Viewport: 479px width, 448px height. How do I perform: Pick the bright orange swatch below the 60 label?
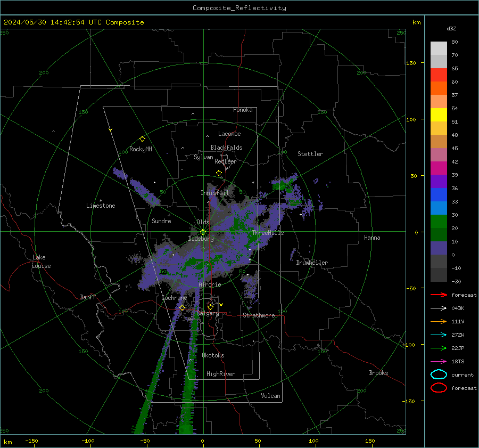click(x=439, y=88)
